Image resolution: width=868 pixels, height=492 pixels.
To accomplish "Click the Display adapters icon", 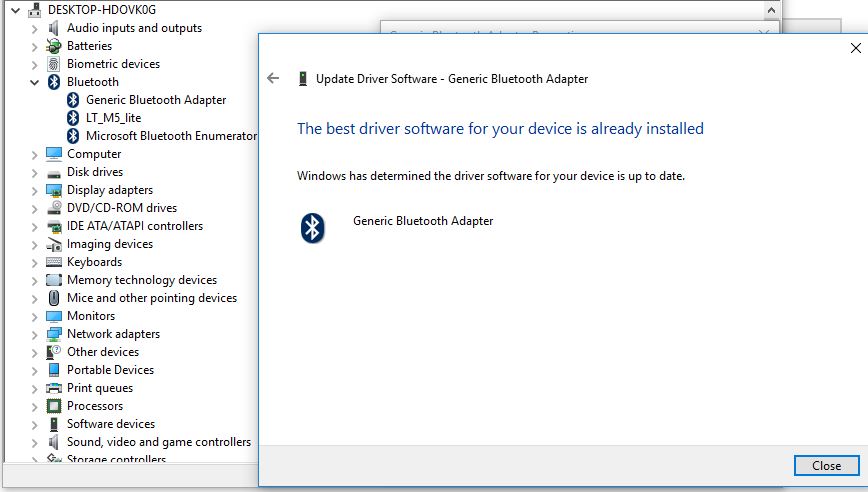I will click(54, 190).
